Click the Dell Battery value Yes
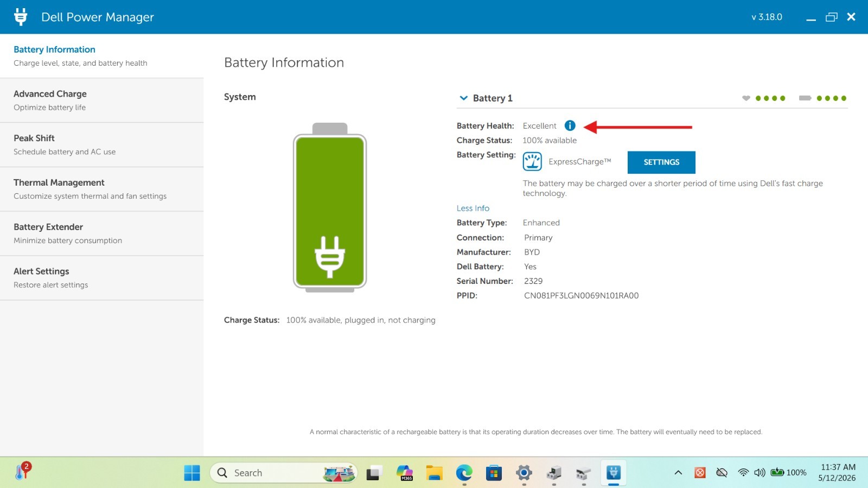 coord(530,267)
